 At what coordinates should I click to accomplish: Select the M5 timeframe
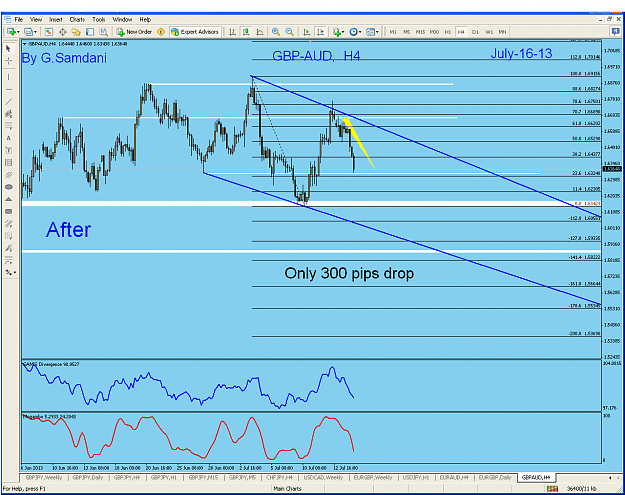pos(407,32)
